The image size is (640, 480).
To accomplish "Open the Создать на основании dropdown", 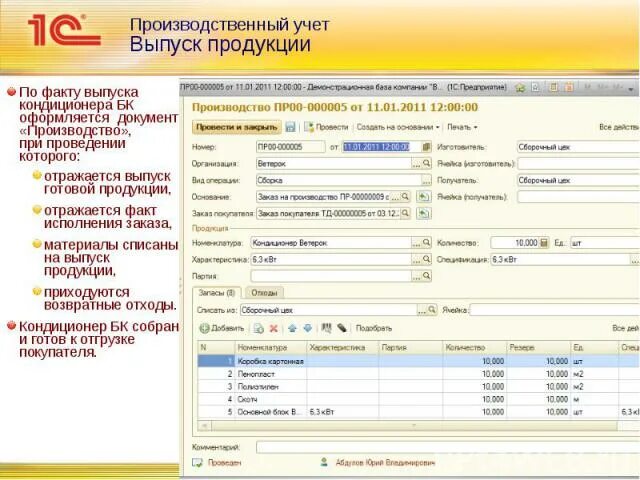I will click(398, 127).
